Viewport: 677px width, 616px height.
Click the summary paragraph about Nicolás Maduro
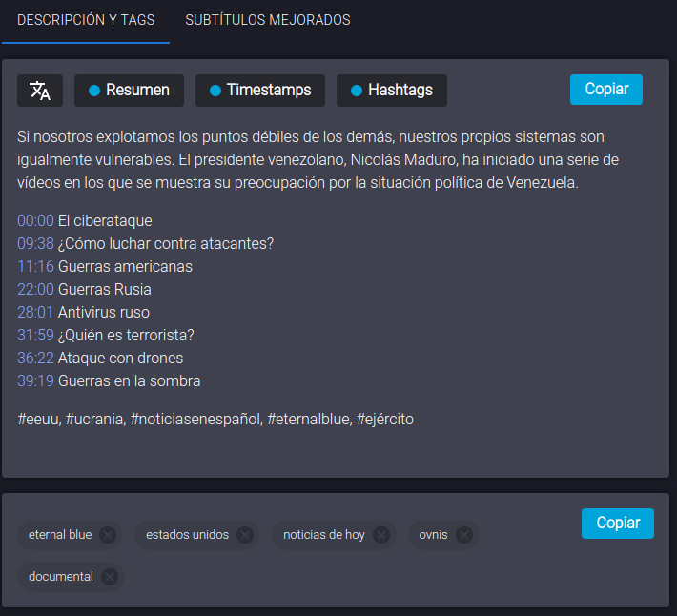[318, 159]
